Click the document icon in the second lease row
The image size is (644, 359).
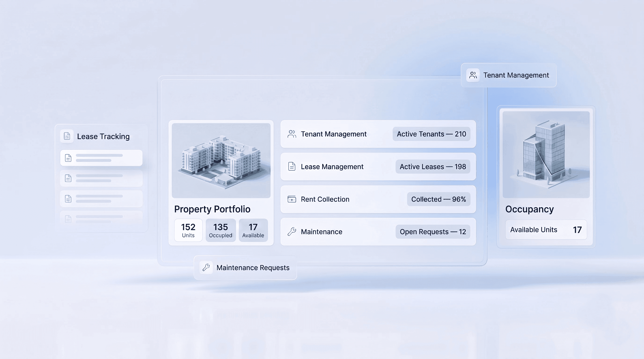point(68,178)
